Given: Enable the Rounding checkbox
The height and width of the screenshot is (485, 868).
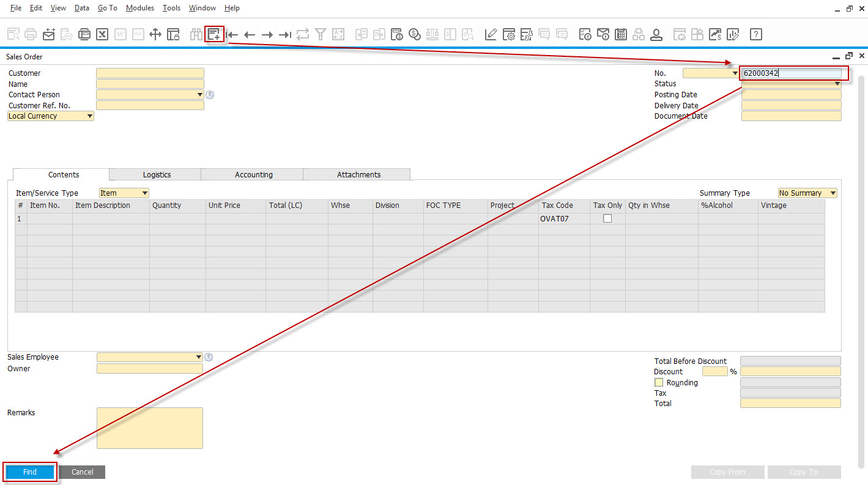Looking at the screenshot, I should pyautogui.click(x=659, y=382).
